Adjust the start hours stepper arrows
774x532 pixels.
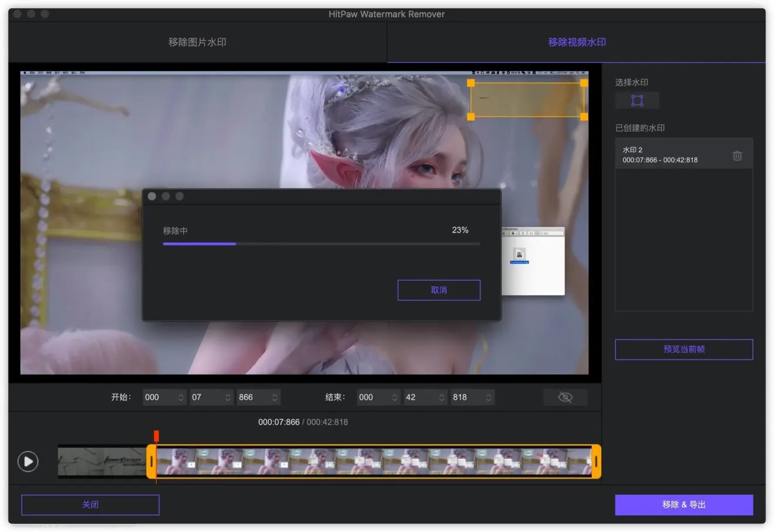coord(181,398)
